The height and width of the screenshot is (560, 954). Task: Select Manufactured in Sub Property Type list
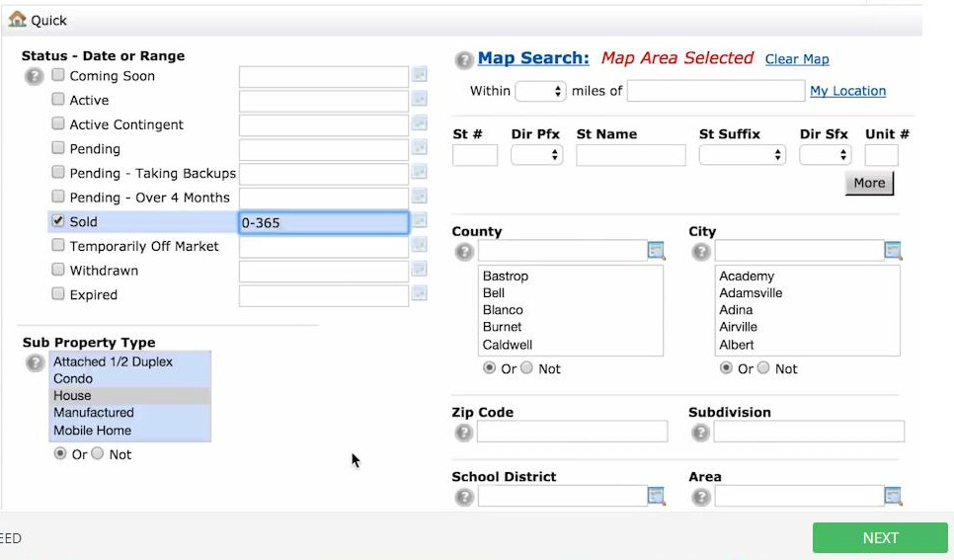129,413
